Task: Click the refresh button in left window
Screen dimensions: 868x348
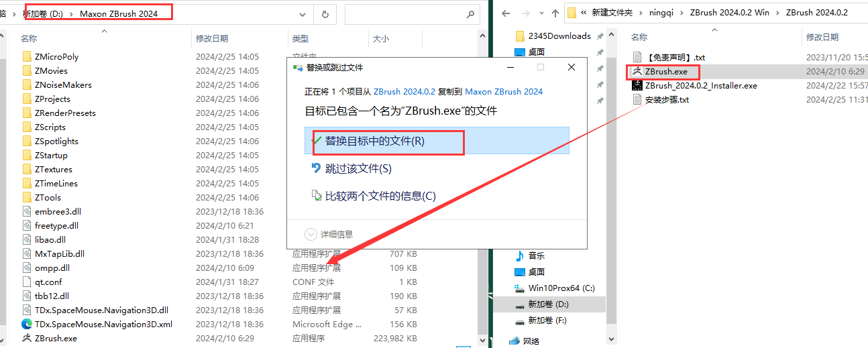Action: (x=325, y=14)
